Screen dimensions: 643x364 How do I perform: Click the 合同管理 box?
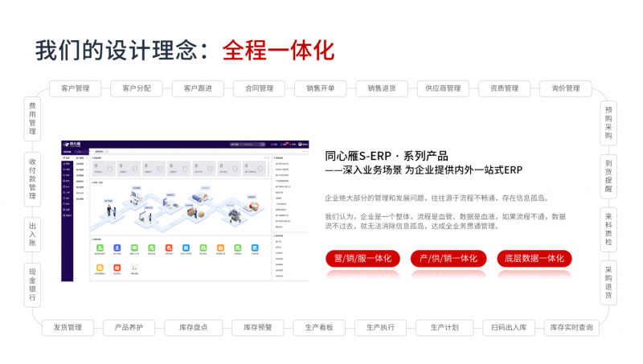[259, 88]
